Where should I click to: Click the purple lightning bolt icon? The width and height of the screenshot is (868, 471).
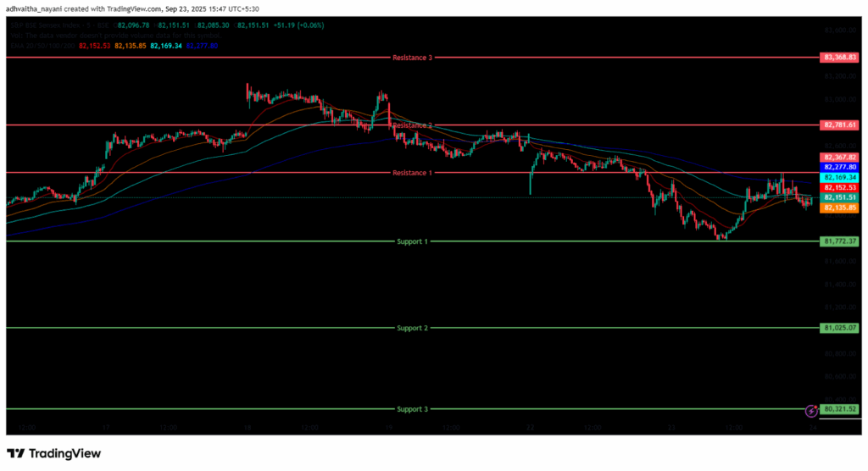point(810,410)
